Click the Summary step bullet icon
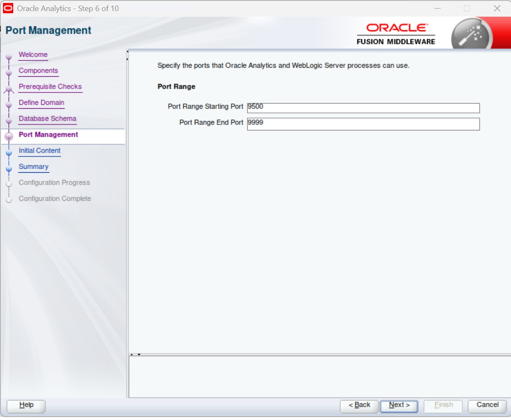 point(9,168)
